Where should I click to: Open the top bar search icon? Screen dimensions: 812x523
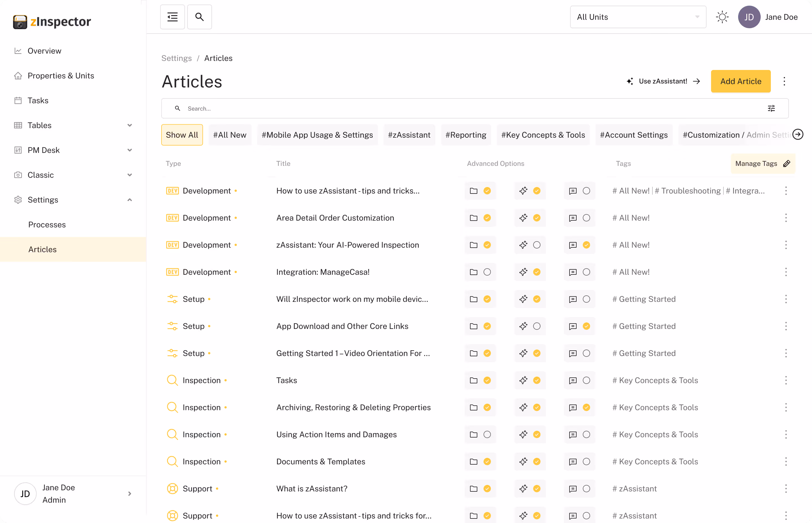point(200,17)
